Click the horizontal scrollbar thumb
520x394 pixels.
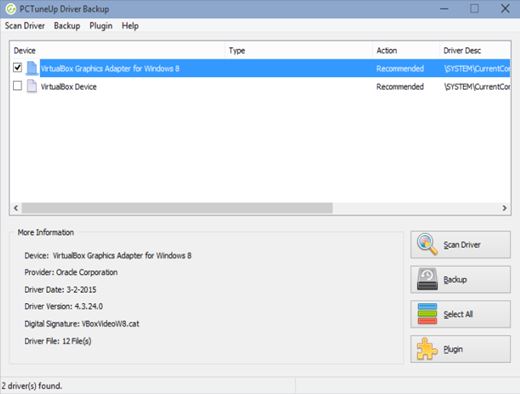177,208
